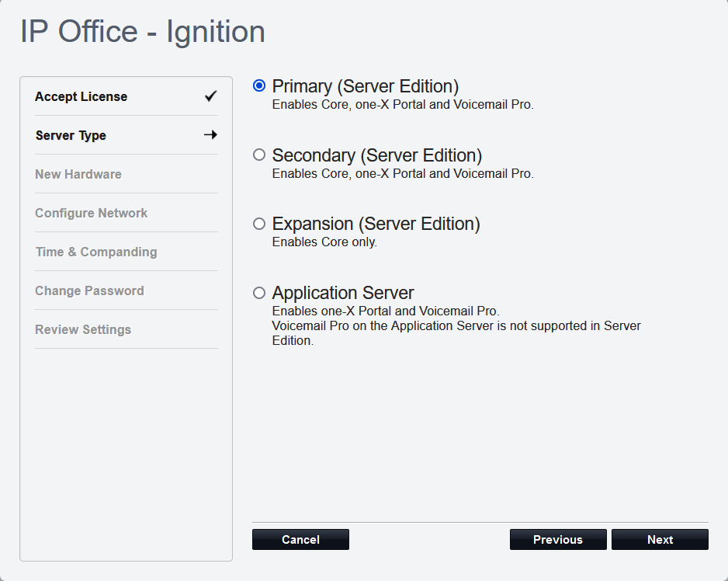Image resolution: width=728 pixels, height=581 pixels.
Task: Go back with the Previous button
Action: click(558, 540)
